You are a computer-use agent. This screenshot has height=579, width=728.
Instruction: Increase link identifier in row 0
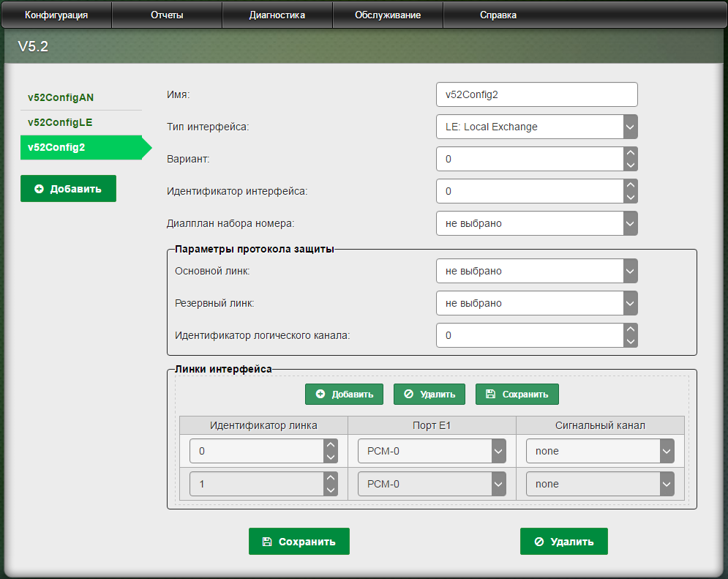point(331,445)
